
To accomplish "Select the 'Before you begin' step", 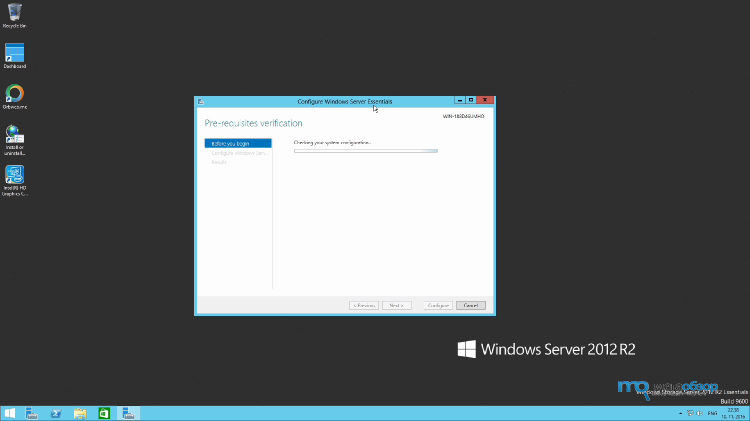I will coord(238,144).
